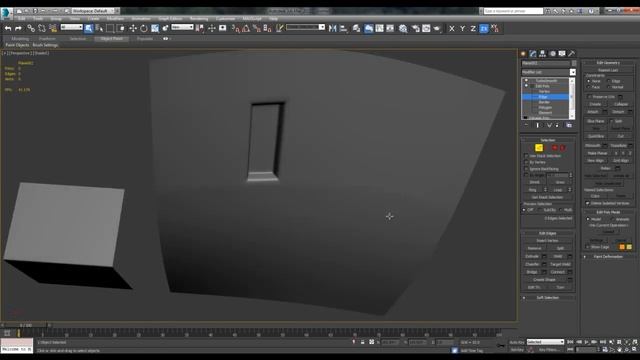Select the Unlink Selection tool
Screen dimensions: 640x360
pos(42,28)
